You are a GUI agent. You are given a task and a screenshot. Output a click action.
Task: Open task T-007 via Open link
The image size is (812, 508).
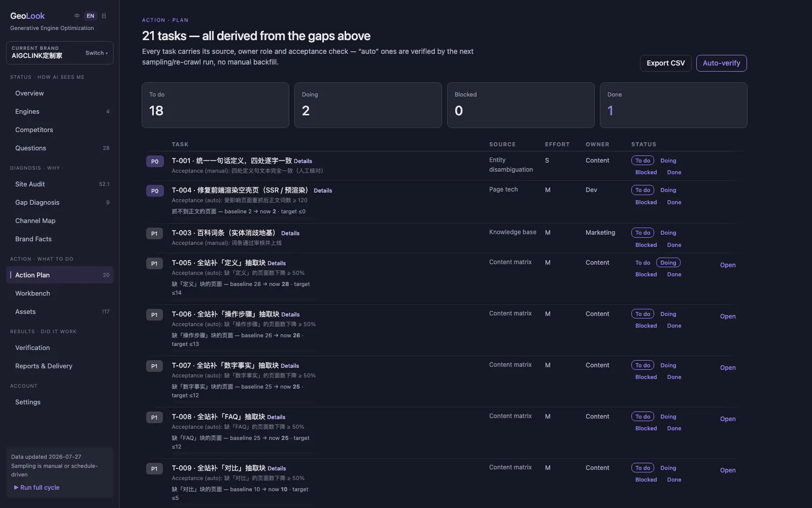728,368
